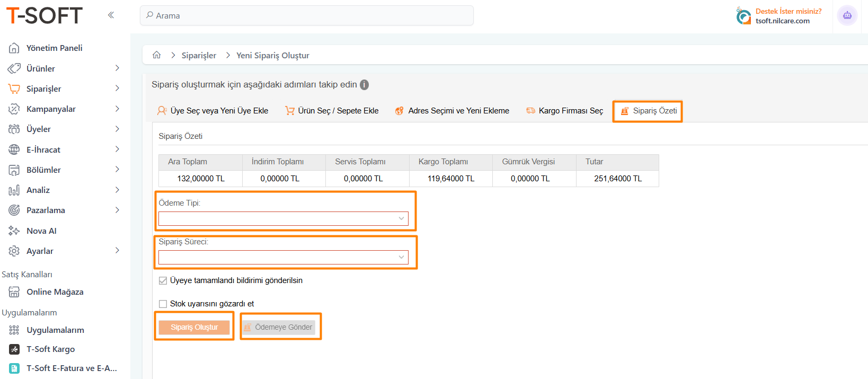Click the info icon beside instructions

[x=364, y=85]
